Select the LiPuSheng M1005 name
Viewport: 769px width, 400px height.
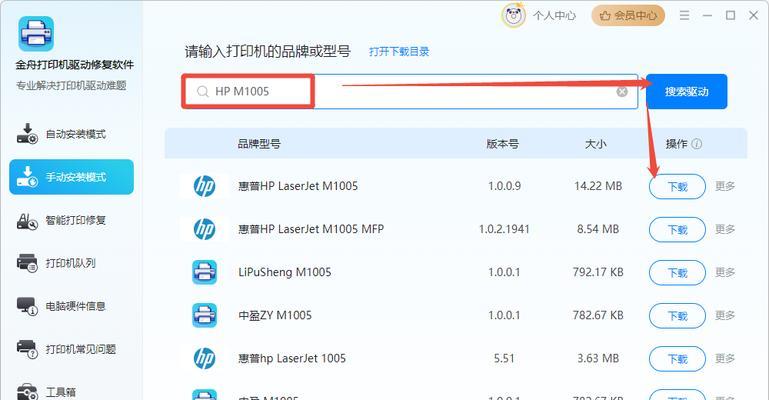(285, 273)
